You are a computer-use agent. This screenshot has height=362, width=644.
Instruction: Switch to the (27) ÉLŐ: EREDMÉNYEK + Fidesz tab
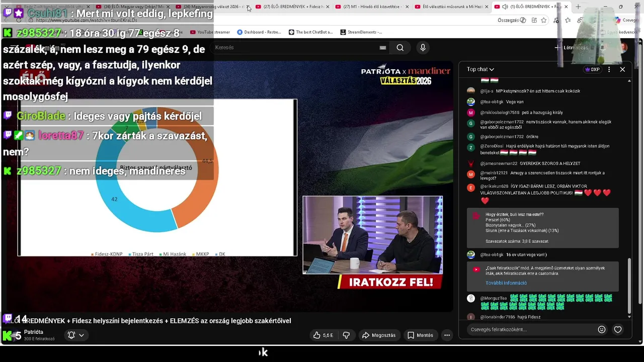(292, 7)
